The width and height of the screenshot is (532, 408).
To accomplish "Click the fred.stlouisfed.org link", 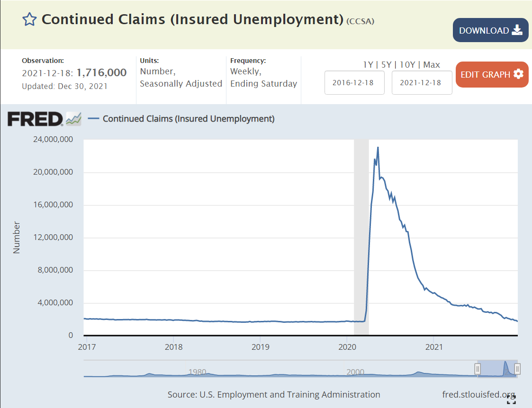I will point(478,394).
